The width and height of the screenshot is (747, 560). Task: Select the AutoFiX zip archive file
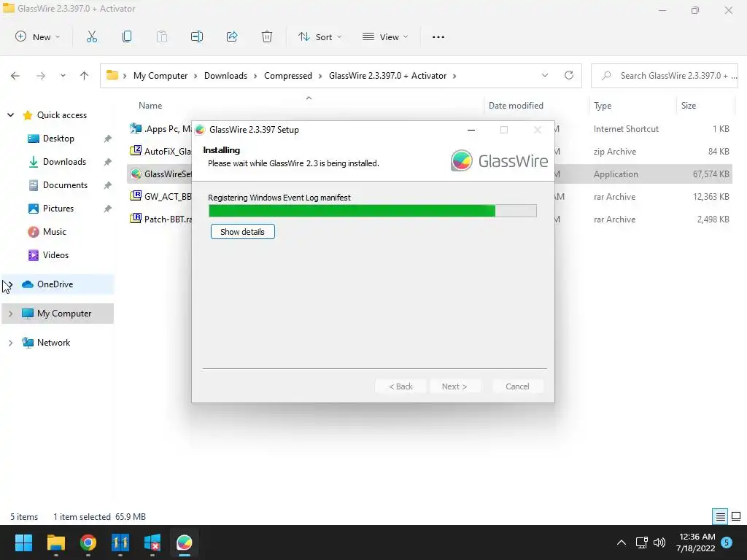[x=161, y=151]
